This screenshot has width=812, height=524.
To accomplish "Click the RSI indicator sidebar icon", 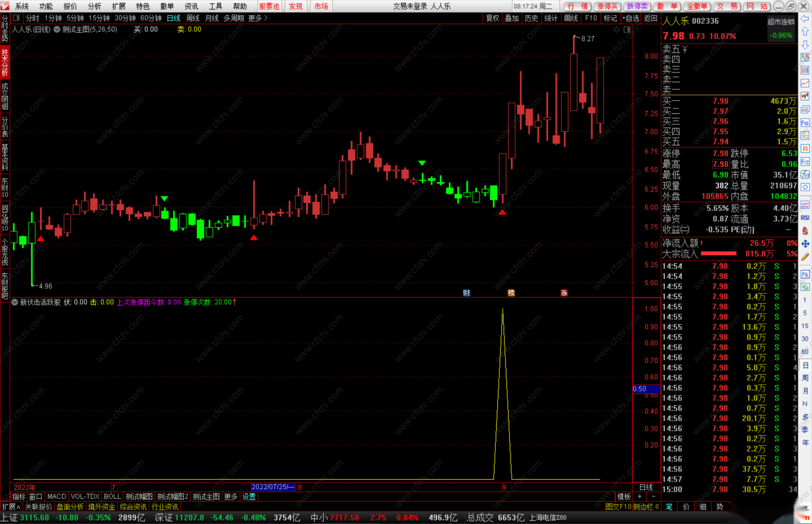I will tap(805, 218).
